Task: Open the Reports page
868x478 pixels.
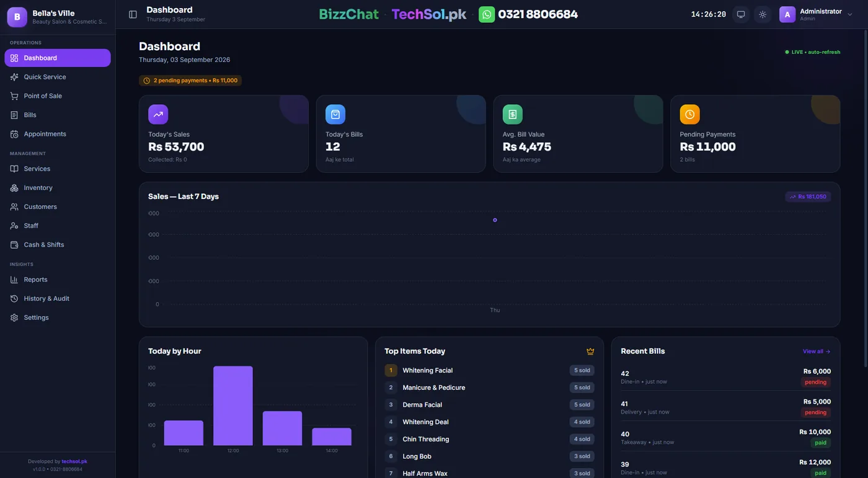Action: pyautogui.click(x=58, y=280)
